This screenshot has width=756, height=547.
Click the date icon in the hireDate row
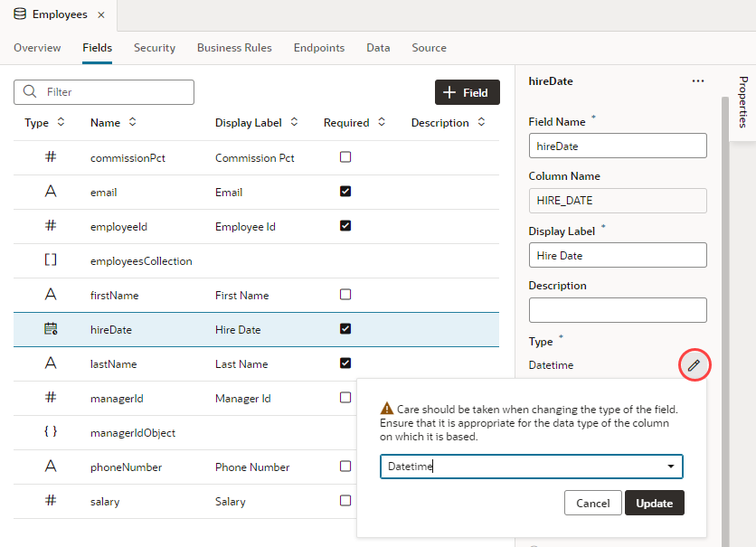click(x=51, y=329)
